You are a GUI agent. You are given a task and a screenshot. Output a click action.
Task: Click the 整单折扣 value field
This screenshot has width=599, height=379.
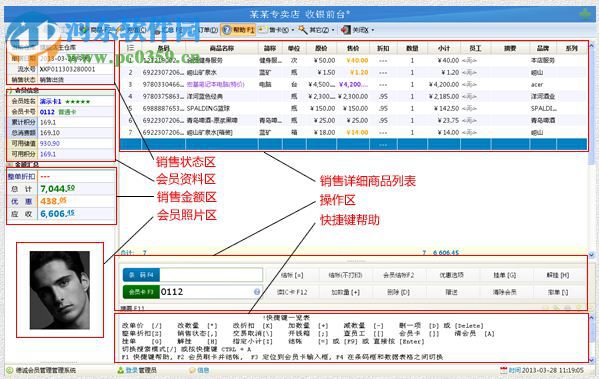(x=76, y=177)
